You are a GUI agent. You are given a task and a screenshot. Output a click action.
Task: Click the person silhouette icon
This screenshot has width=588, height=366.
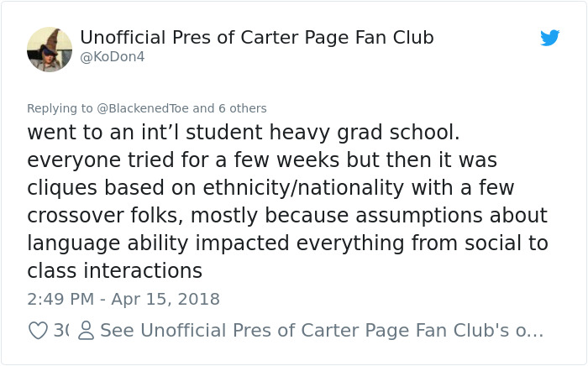(x=85, y=331)
